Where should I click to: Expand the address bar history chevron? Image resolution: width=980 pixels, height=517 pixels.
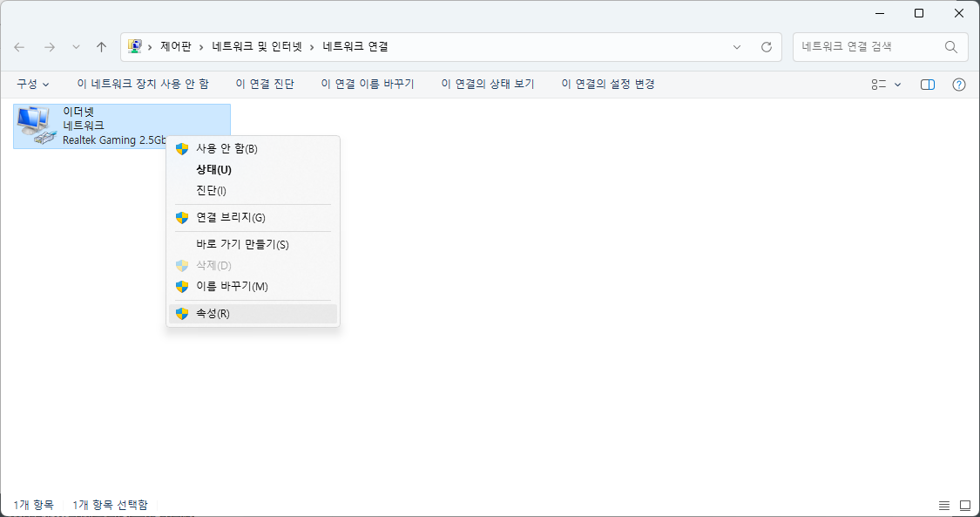coord(737,47)
